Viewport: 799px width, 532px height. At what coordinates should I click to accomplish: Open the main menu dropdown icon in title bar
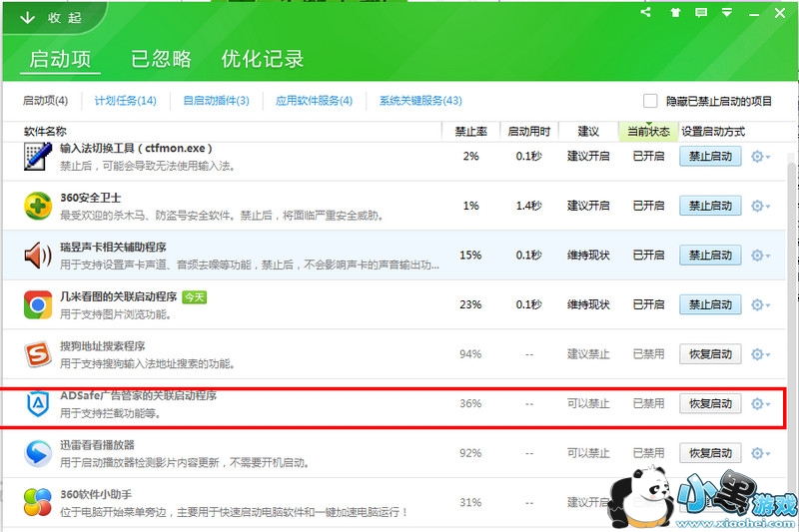727,13
